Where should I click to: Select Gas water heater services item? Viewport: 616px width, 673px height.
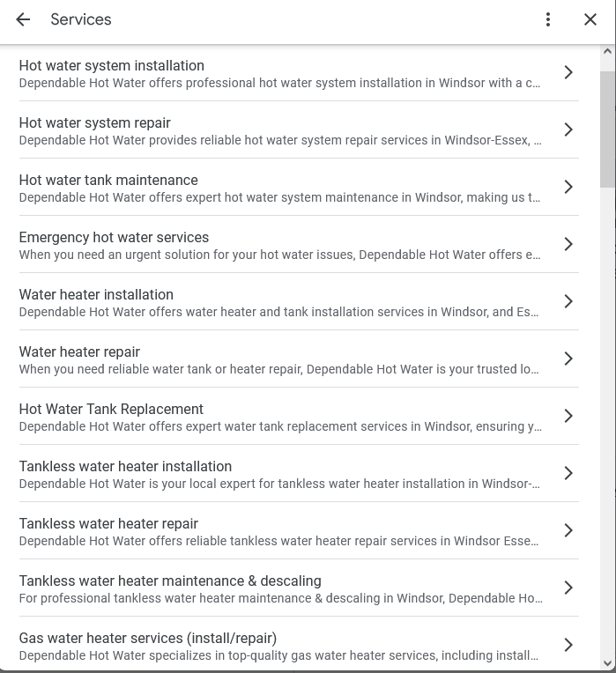pos(299,645)
